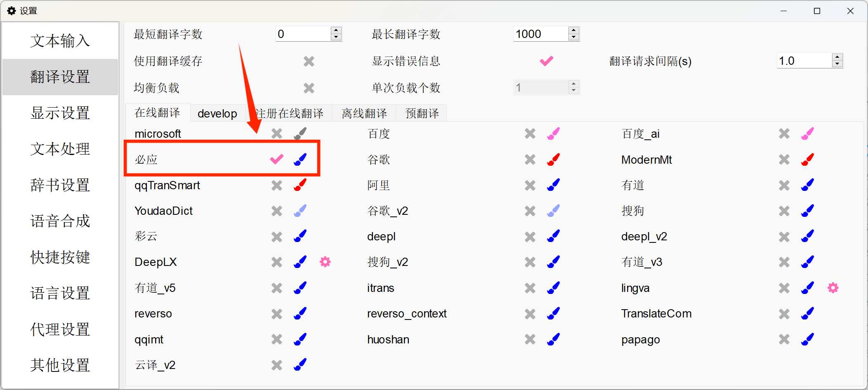Click the brush icon for 彩云
Viewport: 868px width, 390px height.
click(300, 236)
